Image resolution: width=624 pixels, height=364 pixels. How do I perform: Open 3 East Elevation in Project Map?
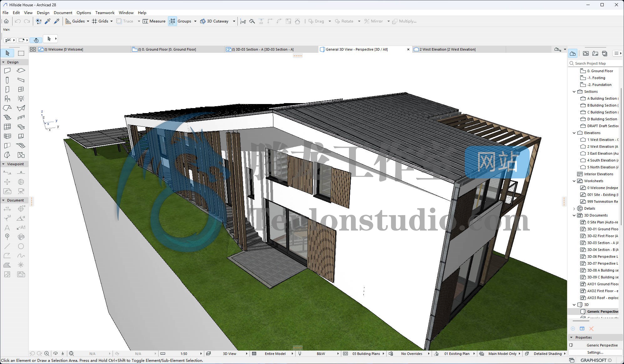pyautogui.click(x=602, y=153)
